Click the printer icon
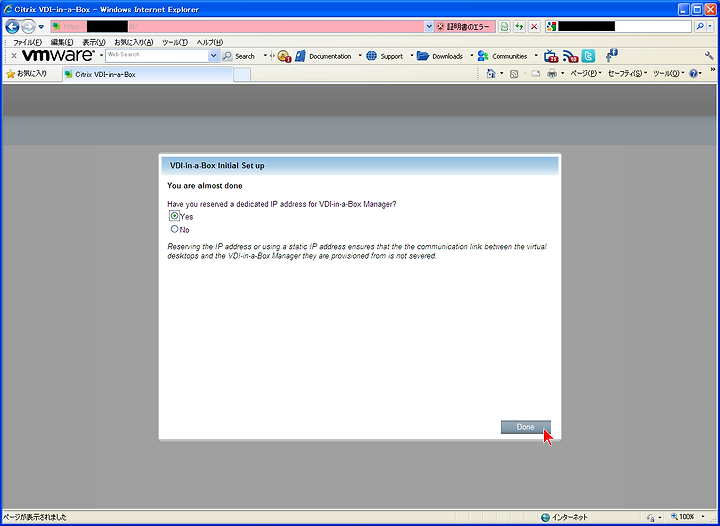The image size is (720, 526). [x=552, y=74]
